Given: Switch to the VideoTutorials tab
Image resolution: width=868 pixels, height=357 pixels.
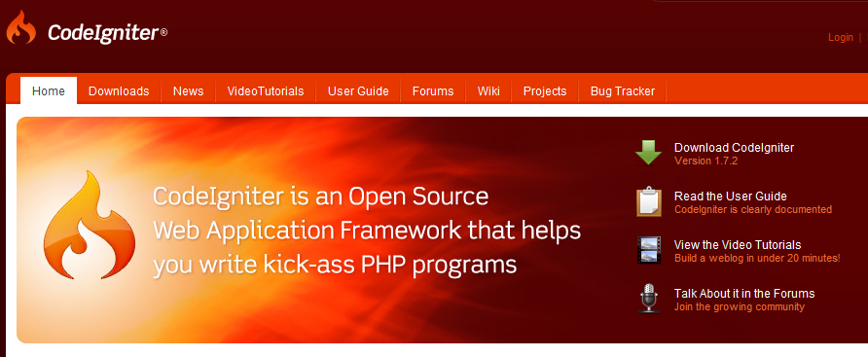Looking at the screenshot, I should coord(266,91).
